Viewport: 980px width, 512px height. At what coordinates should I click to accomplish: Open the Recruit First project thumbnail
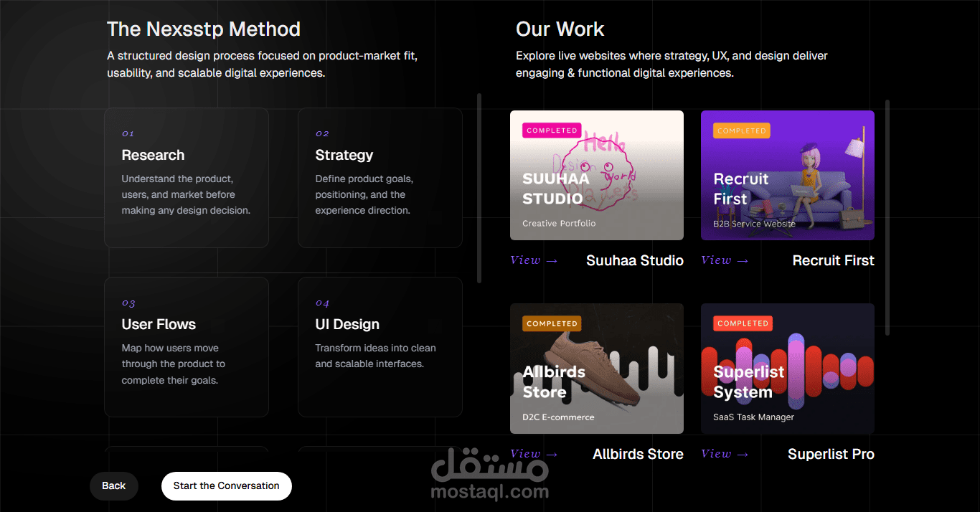pos(788,175)
